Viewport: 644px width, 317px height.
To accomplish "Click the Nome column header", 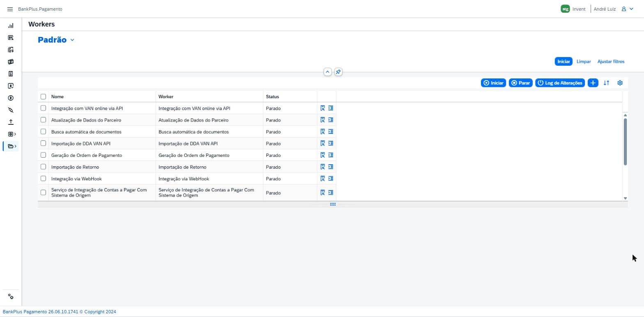I will coord(102,96).
